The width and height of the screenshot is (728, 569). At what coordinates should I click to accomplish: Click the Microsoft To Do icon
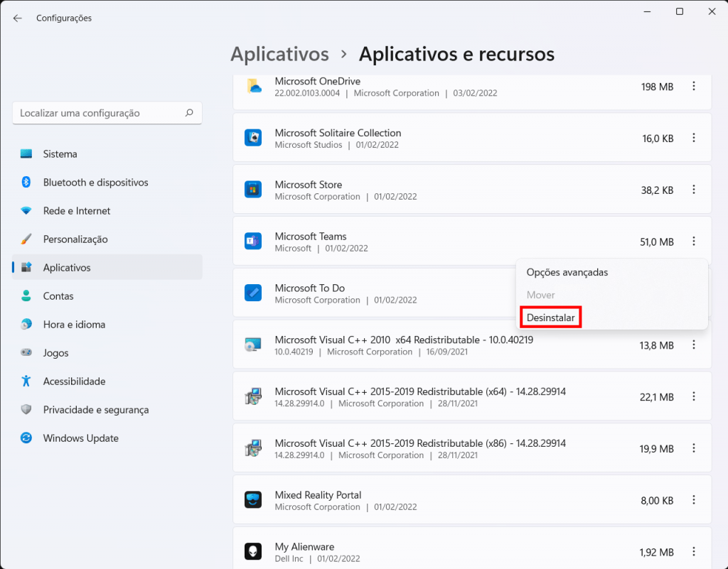(x=253, y=293)
